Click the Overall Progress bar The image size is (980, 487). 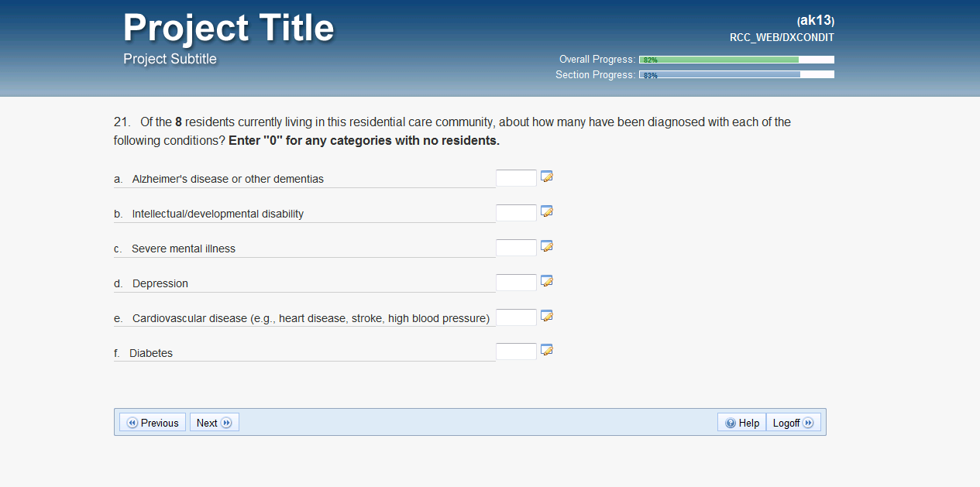click(736, 60)
